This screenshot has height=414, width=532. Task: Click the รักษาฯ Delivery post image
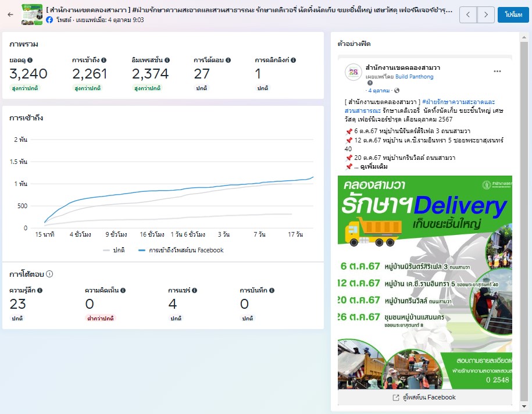(424, 282)
